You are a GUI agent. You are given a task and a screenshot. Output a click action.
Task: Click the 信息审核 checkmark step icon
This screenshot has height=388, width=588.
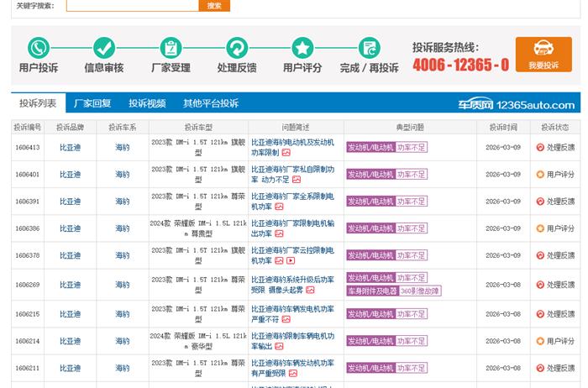tap(104, 48)
